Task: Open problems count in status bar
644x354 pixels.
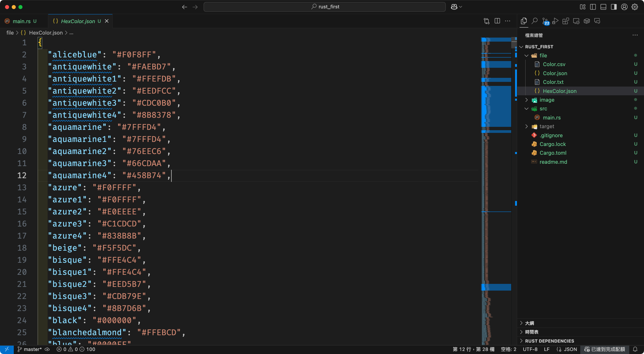Action: 76,349
